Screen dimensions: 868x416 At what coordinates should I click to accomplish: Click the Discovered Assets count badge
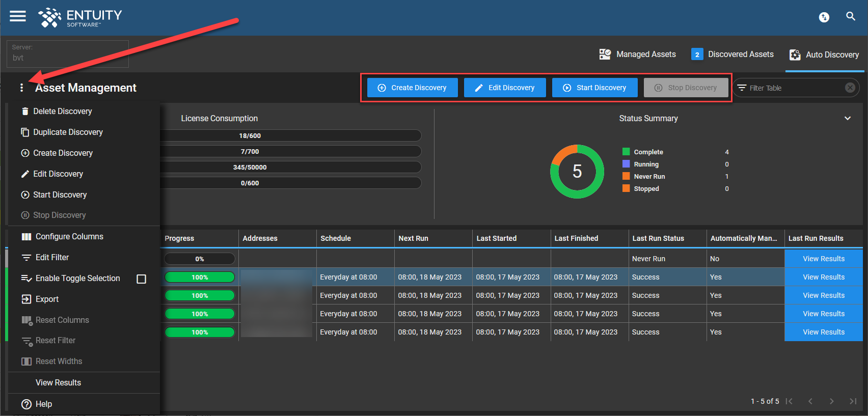coord(697,54)
